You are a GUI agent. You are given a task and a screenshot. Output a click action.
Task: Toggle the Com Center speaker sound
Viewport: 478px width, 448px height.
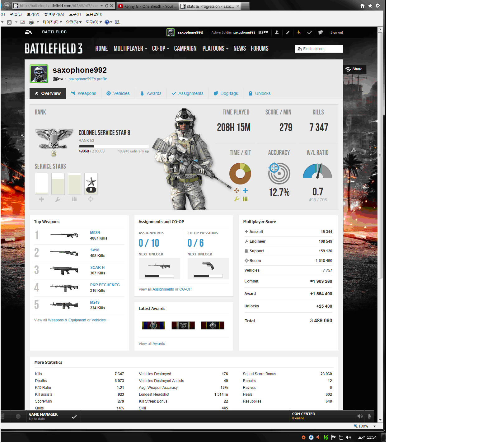360,416
